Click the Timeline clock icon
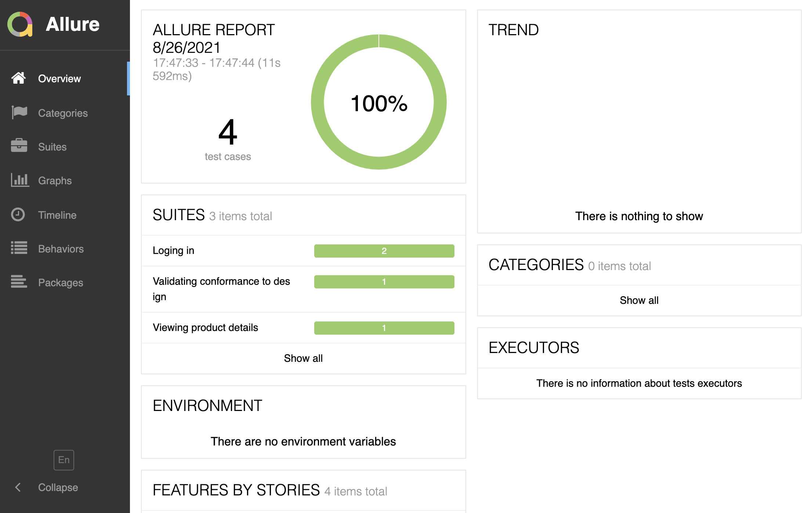812x513 pixels. pos(18,214)
